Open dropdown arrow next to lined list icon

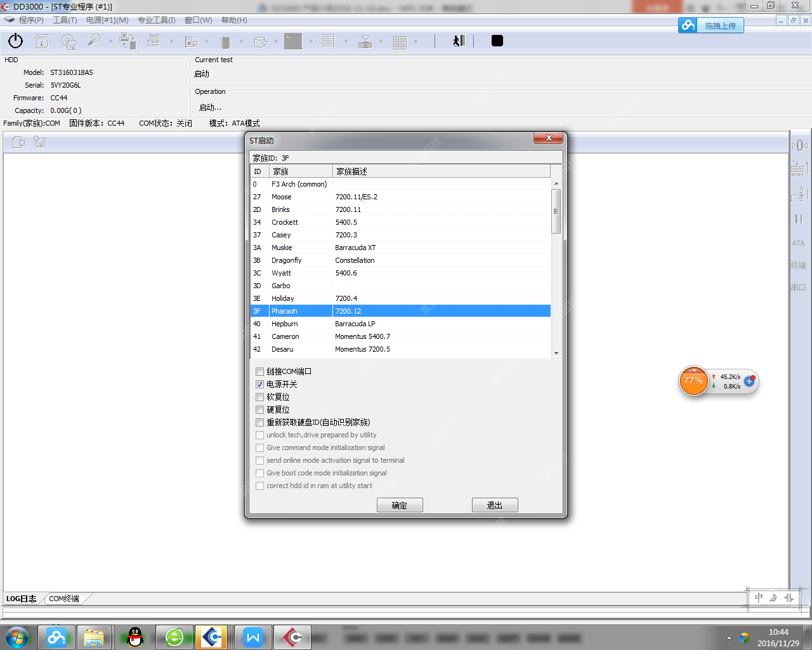(346, 42)
